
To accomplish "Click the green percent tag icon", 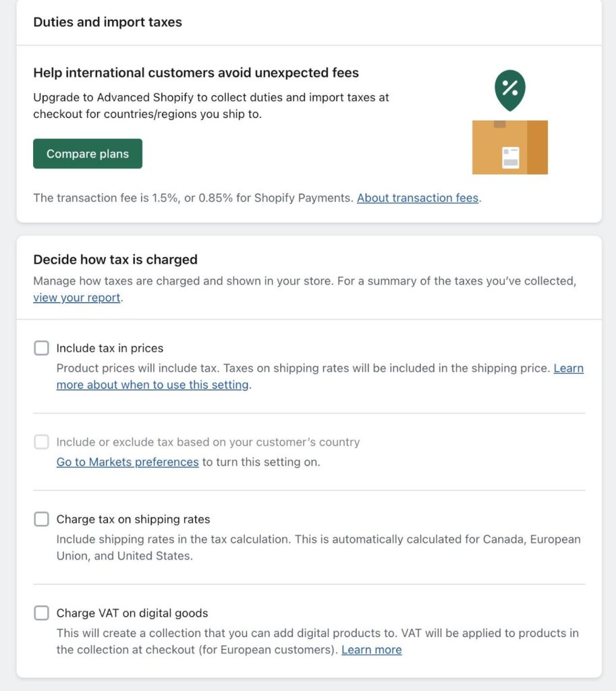I will pyautogui.click(x=509, y=88).
